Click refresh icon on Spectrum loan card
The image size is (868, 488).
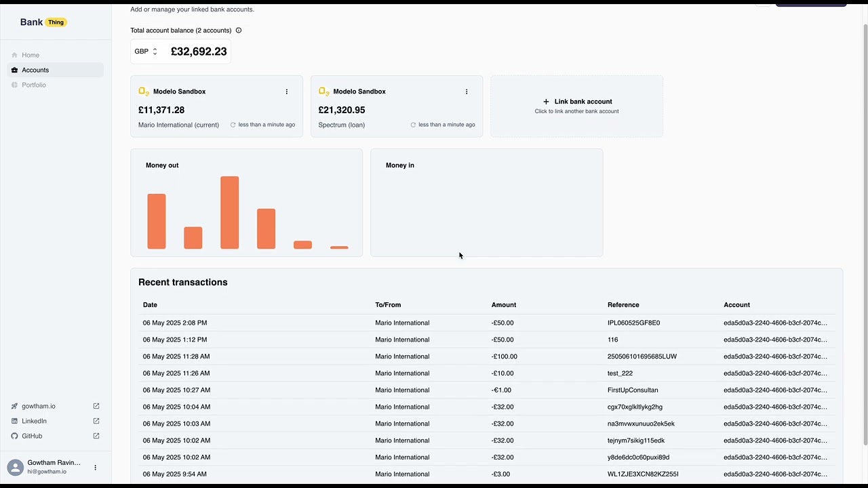coord(413,125)
